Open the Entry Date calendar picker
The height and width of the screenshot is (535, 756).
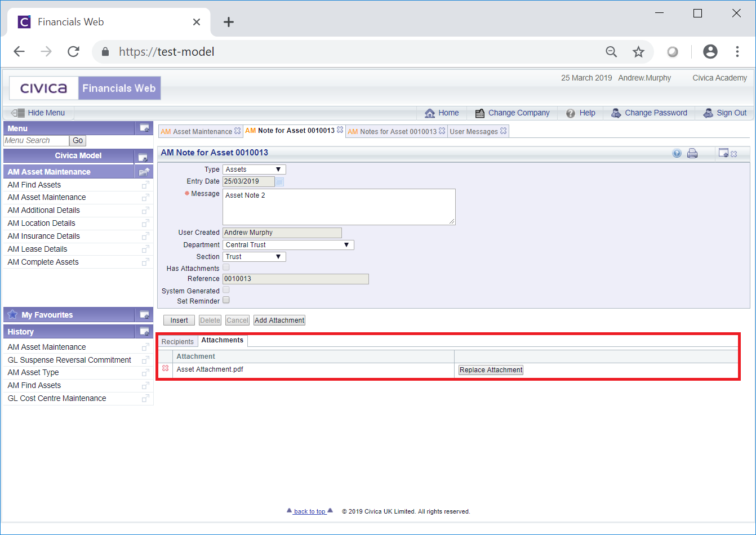tap(280, 181)
